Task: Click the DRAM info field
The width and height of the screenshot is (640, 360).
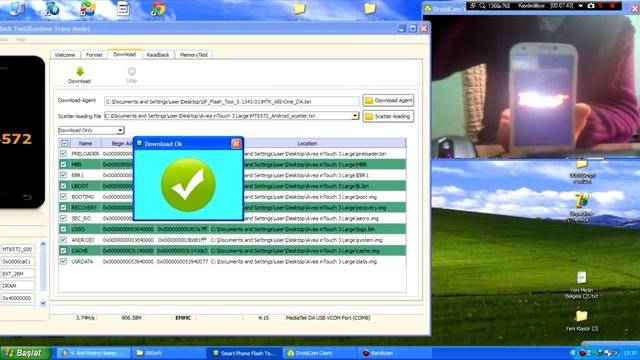Action: [x=18, y=286]
